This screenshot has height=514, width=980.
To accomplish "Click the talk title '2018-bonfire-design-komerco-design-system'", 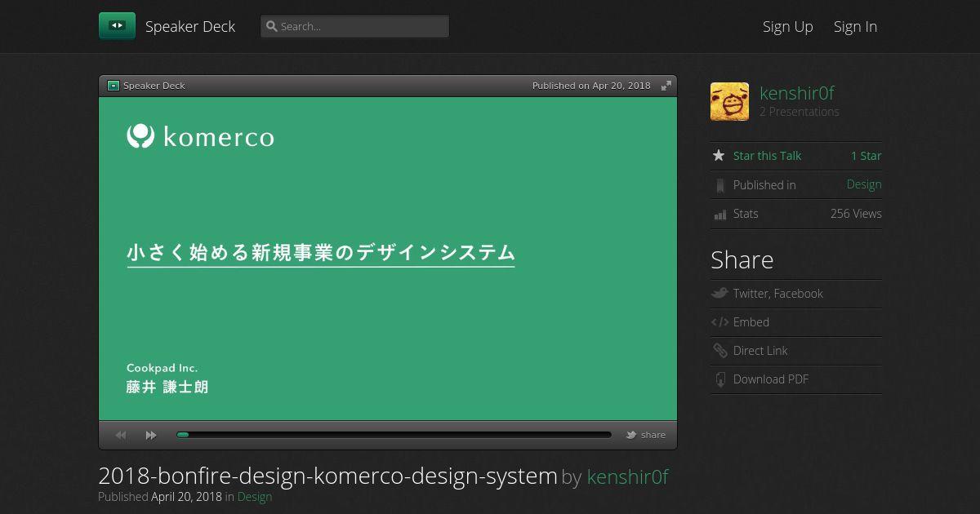I will 327,476.
